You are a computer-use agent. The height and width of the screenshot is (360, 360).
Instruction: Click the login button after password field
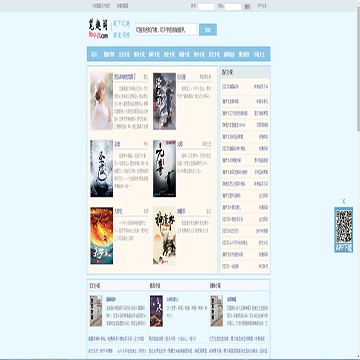(x=247, y=6)
